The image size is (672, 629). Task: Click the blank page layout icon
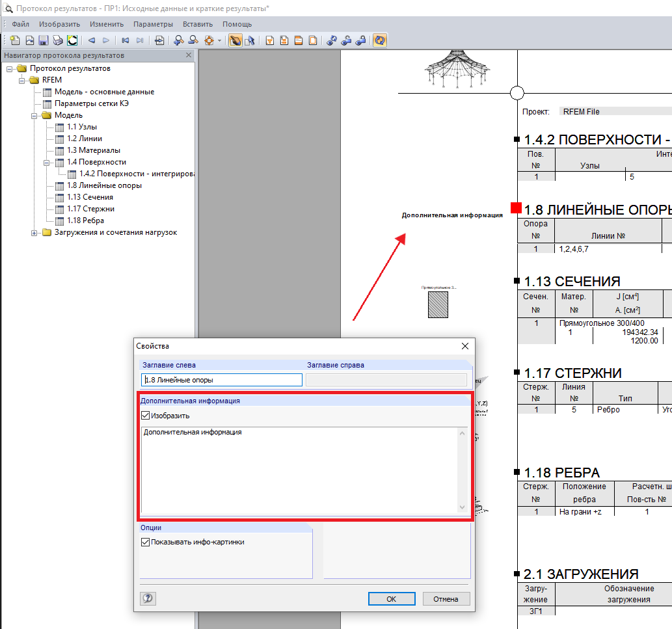click(313, 40)
